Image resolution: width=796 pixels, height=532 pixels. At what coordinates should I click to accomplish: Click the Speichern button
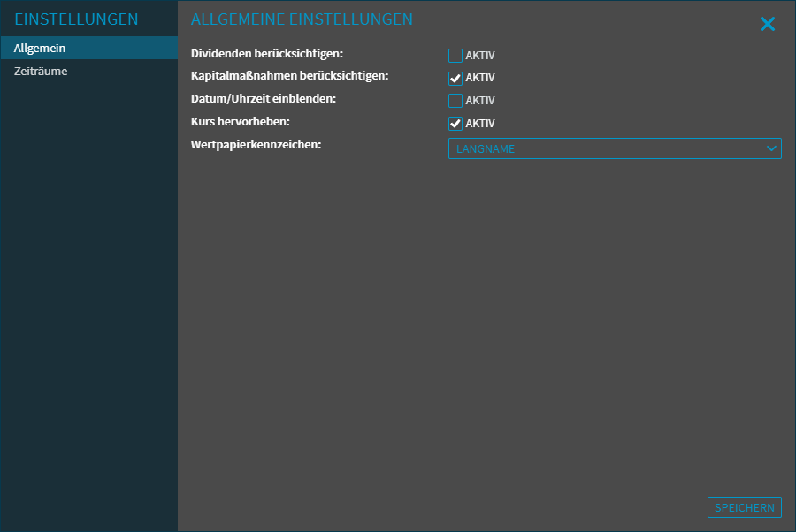pyautogui.click(x=744, y=507)
